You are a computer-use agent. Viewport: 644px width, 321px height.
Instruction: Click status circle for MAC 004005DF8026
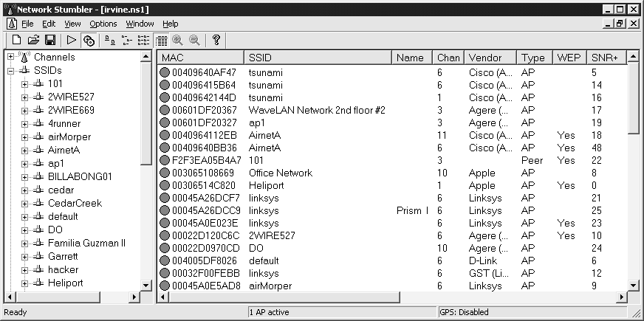tap(165, 260)
